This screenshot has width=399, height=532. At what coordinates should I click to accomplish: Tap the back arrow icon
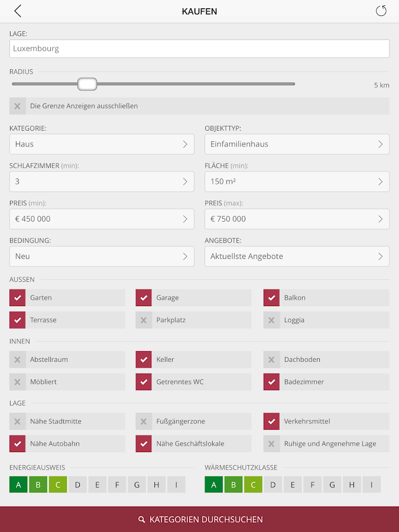click(x=18, y=11)
